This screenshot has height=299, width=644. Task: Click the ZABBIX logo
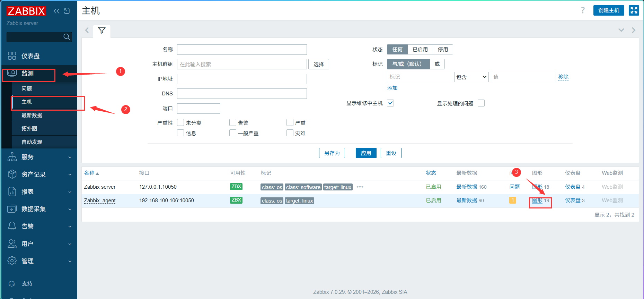pyautogui.click(x=26, y=11)
